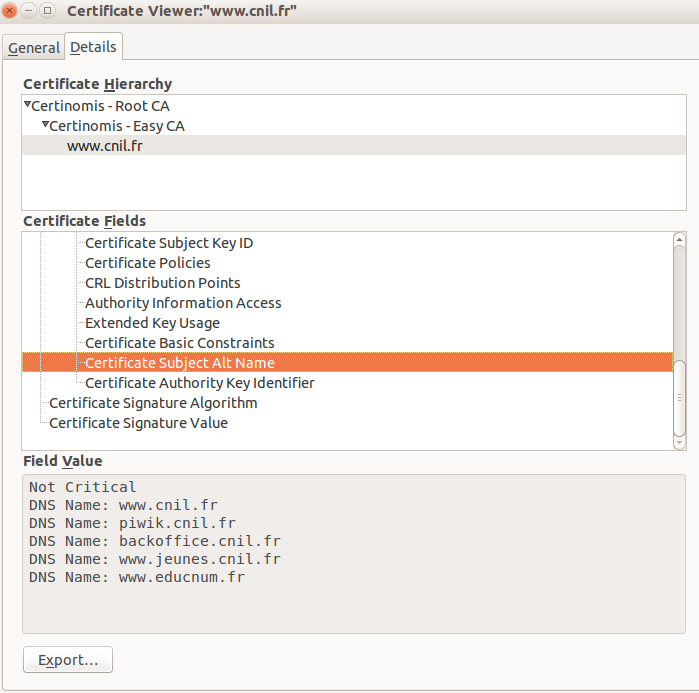This screenshot has width=699, height=693.
Task: Click 'DNS Name: www.jeunes.cnil.fr' value line
Action: [155, 559]
